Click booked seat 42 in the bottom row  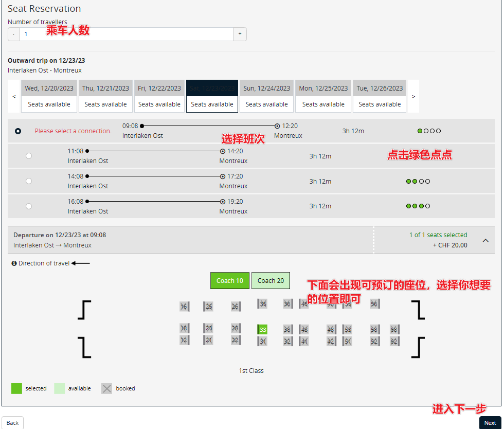click(331, 341)
